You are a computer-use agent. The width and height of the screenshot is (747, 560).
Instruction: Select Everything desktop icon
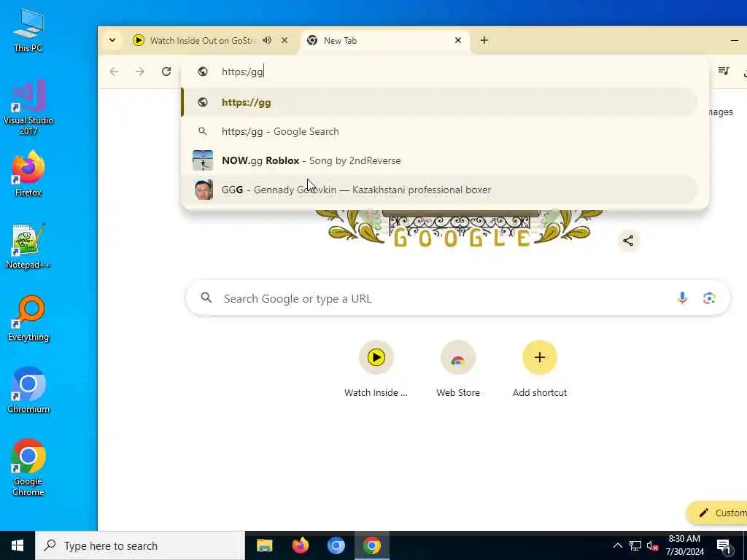[28, 318]
